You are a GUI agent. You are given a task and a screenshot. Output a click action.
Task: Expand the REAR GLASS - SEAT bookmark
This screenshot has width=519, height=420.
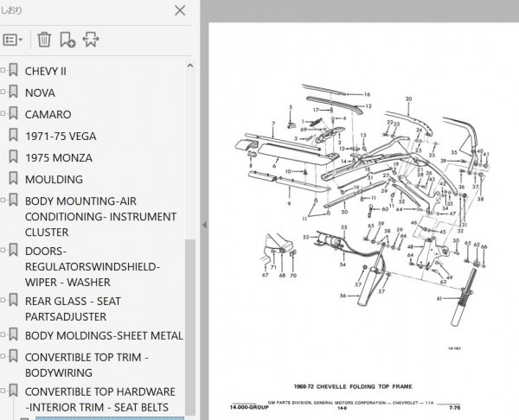pos(3,300)
